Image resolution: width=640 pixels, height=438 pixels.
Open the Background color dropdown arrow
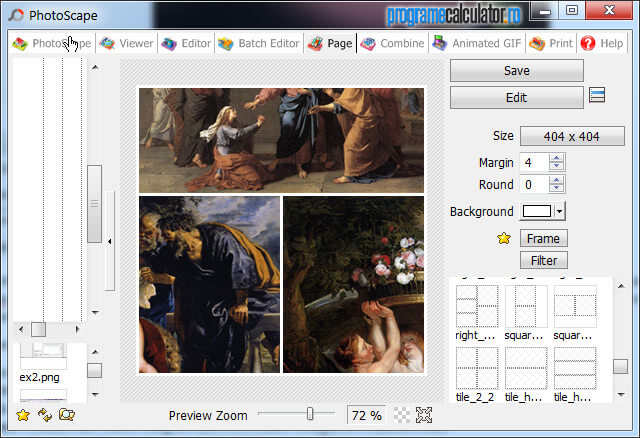560,211
